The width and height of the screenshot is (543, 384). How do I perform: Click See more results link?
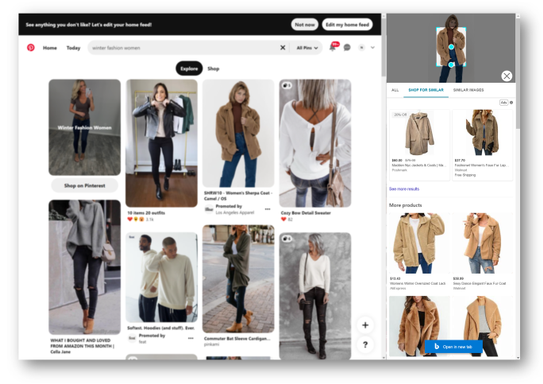click(404, 189)
